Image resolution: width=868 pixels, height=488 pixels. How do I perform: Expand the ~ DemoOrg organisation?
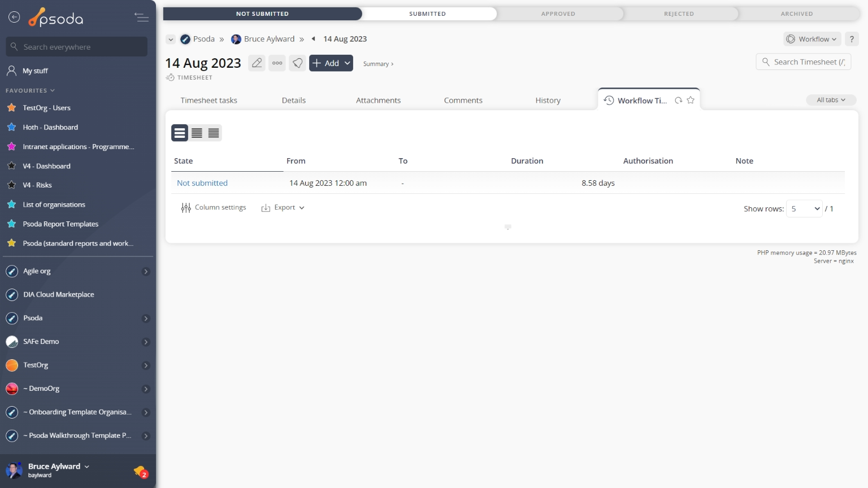[x=146, y=389]
